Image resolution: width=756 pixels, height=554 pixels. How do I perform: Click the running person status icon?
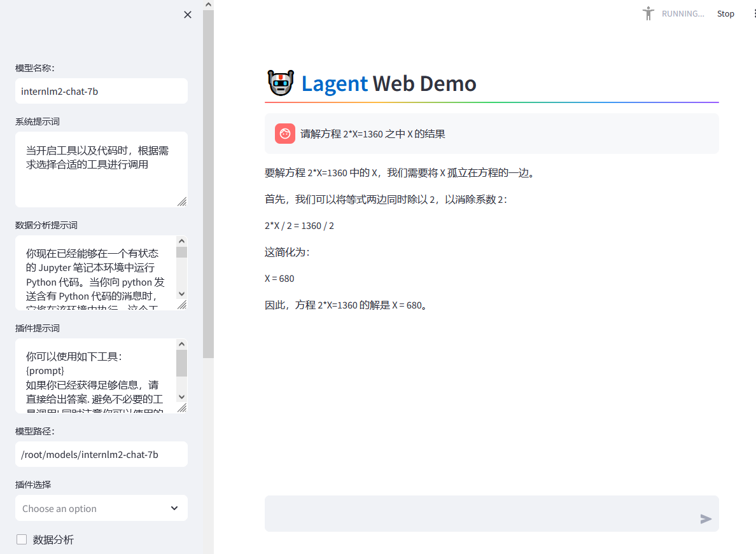(648, 13)
